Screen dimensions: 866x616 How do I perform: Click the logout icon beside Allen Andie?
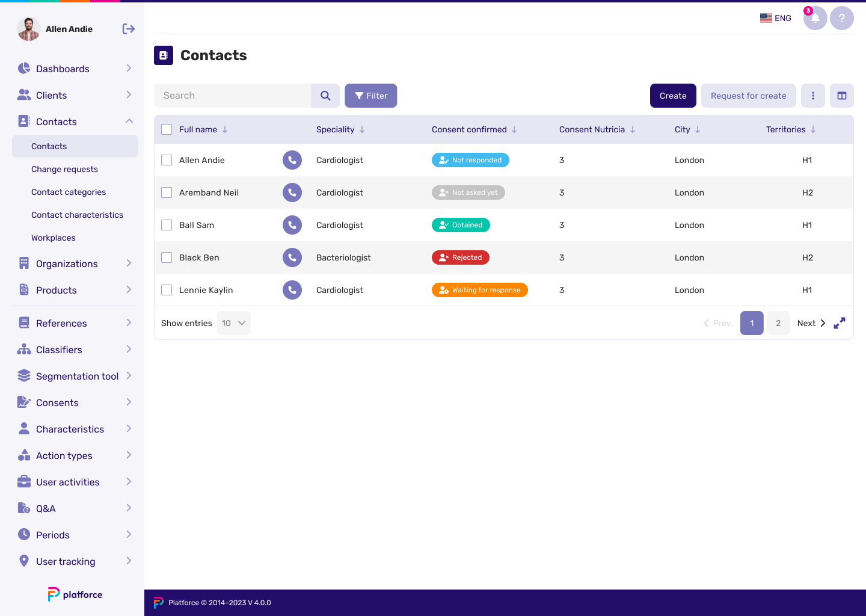128,29
